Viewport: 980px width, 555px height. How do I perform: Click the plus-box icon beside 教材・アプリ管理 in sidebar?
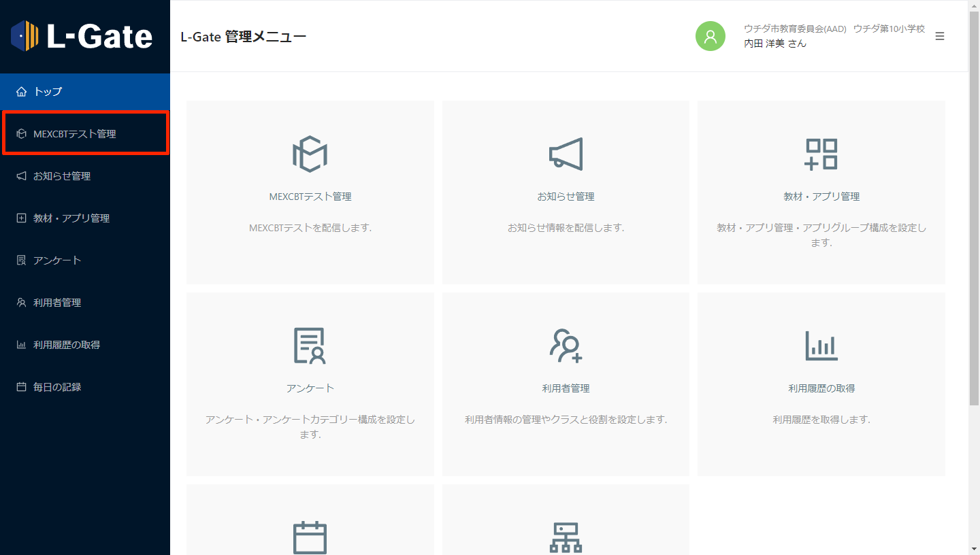pyautogui.click(x=21, y=218)
